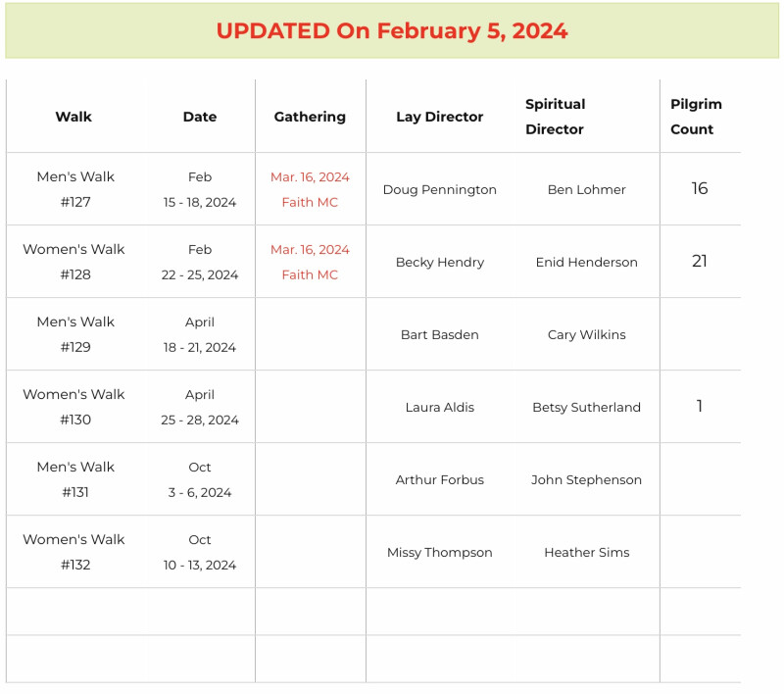
Task: Click the Faith MC link for Women's Walk #128
Action: tap(310, 275)
